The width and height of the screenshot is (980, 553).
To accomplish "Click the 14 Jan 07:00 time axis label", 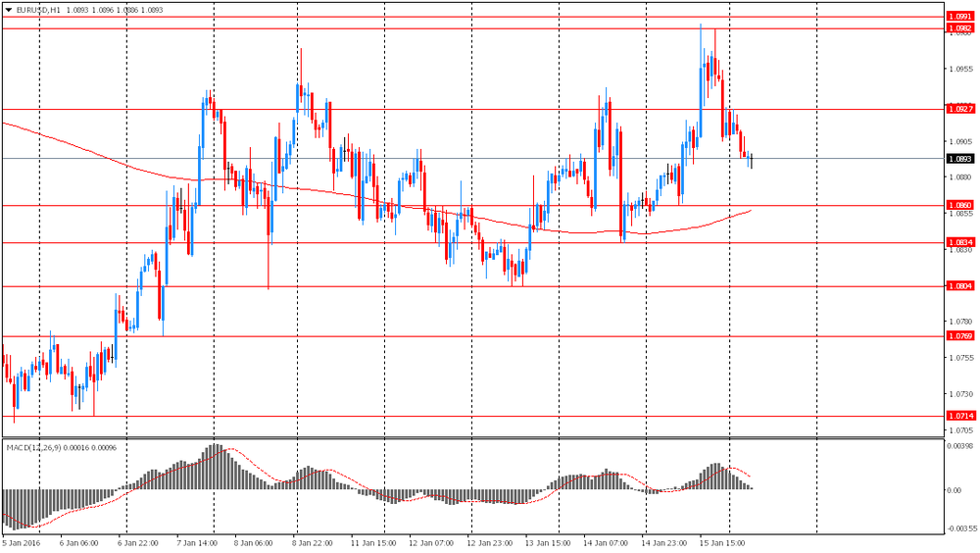I will pos(606,540).
